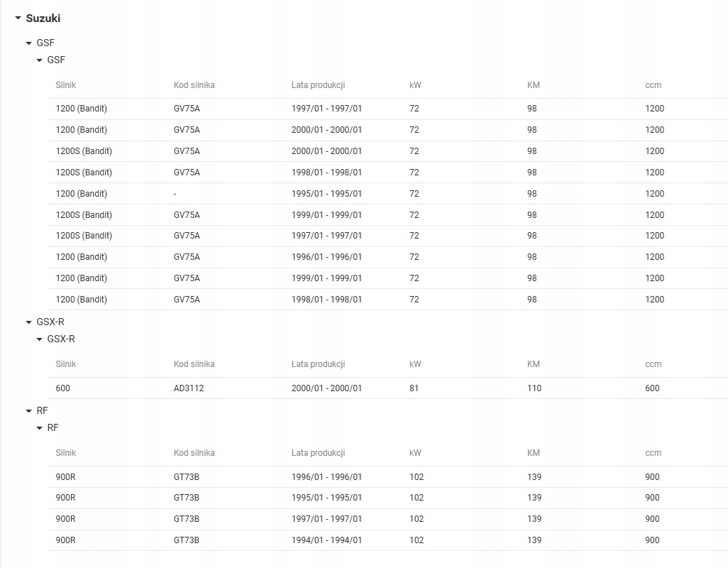The image size is (728, 568).
Task: Click KM header in GSX-R table
Action: (533, 364)
